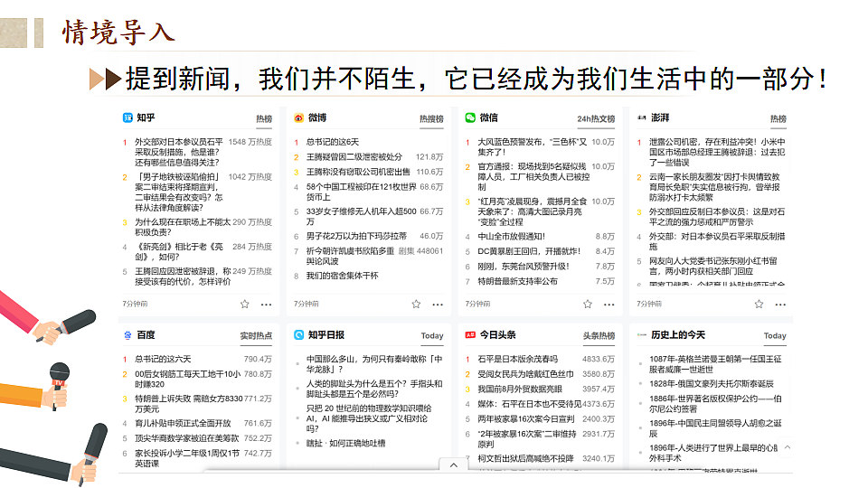Open 微信 item 中山全市放假通知
868x488 pixels.
pyautogui.click(x=512, y=236)
